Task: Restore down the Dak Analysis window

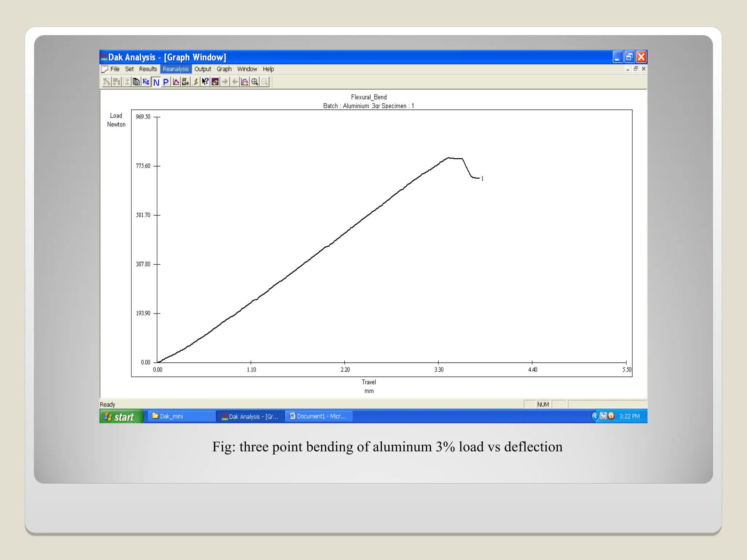Action: coord(630,57)
